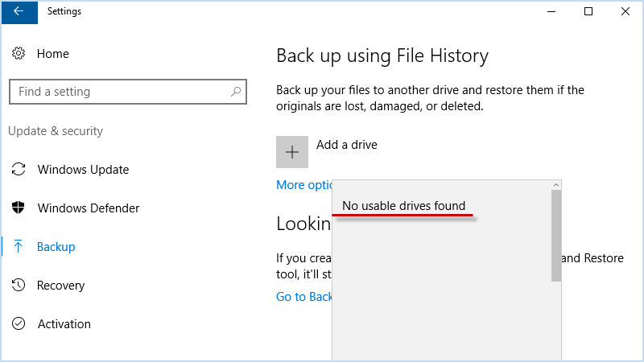Open the Activation section

[x=64, y=324]
